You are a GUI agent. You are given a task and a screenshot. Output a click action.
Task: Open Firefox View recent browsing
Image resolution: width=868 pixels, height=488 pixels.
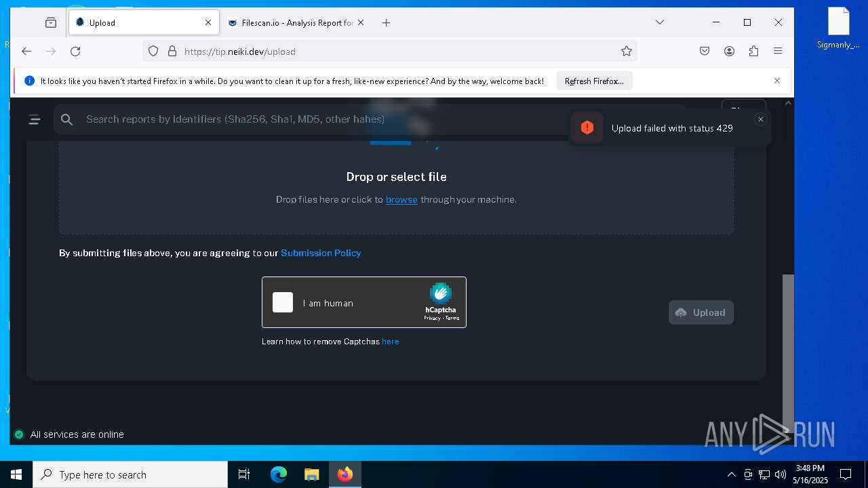(x=51, y=22)
